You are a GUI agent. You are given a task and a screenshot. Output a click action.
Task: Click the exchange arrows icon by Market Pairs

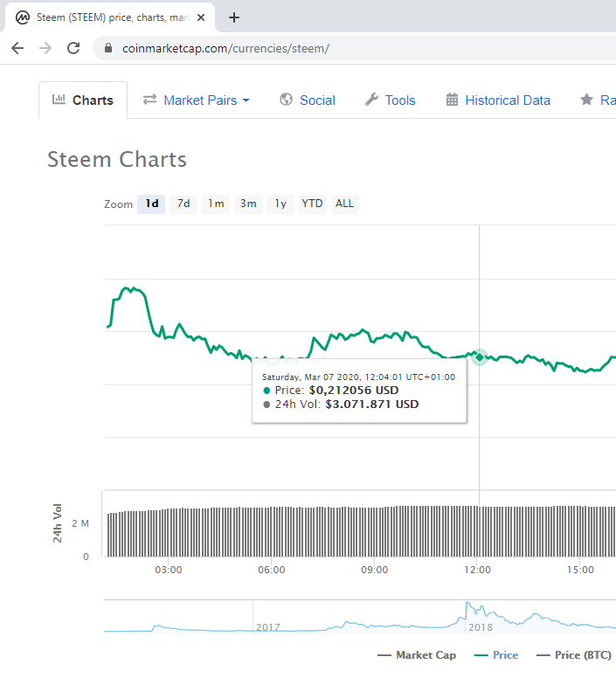[x=149, y=100]
